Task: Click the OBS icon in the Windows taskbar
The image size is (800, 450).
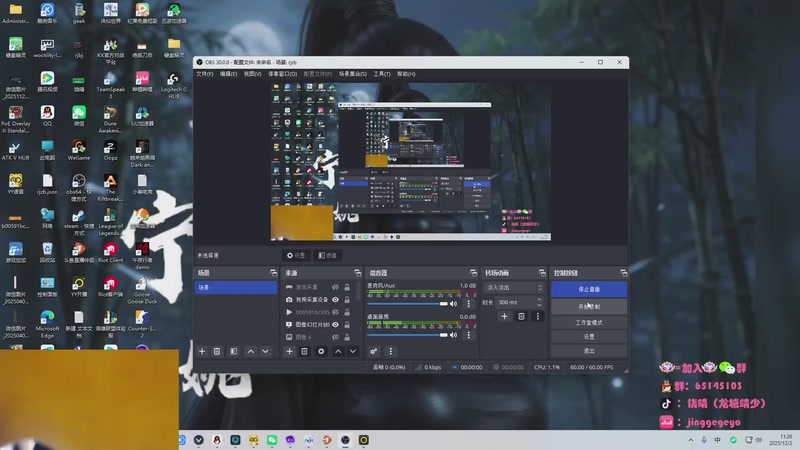Action: [345, 440]
